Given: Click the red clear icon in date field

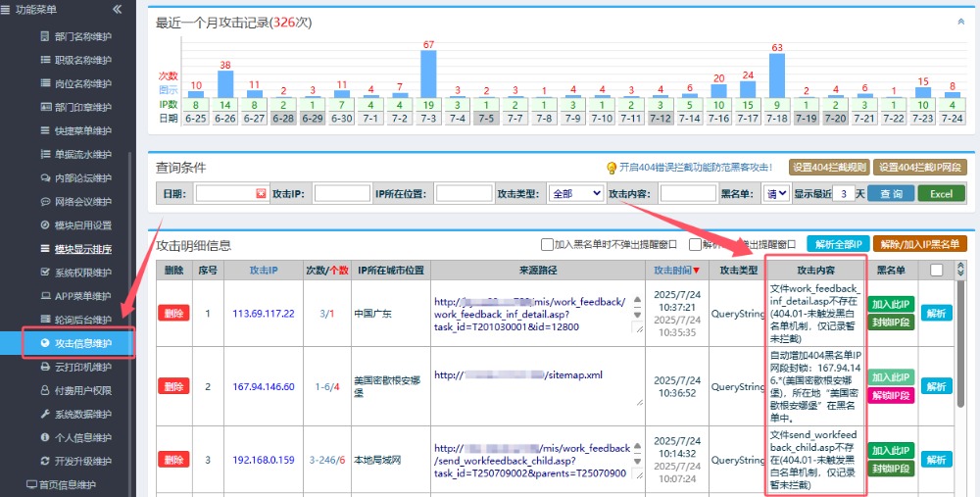Looking at the screenshot, I should pyautogui.click(x=261, y=194).
